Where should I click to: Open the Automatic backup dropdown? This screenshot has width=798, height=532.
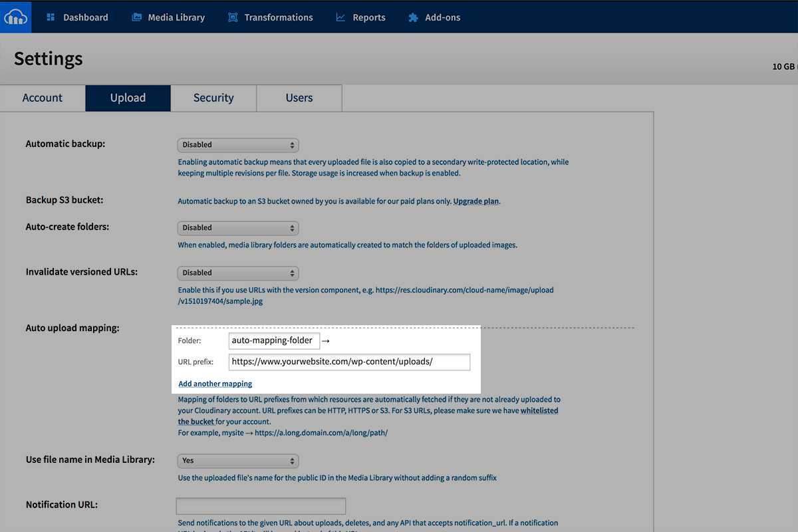(238, 145)
